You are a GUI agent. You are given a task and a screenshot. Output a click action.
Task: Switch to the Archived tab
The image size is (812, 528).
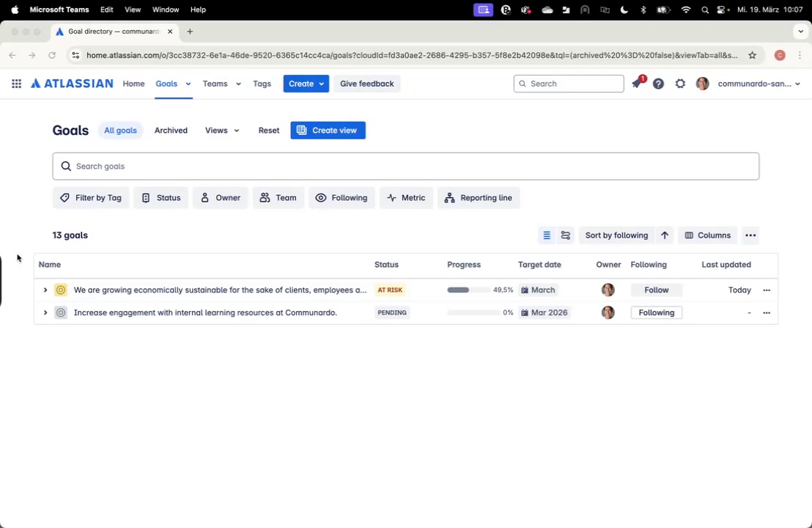[x=171, y=131]
